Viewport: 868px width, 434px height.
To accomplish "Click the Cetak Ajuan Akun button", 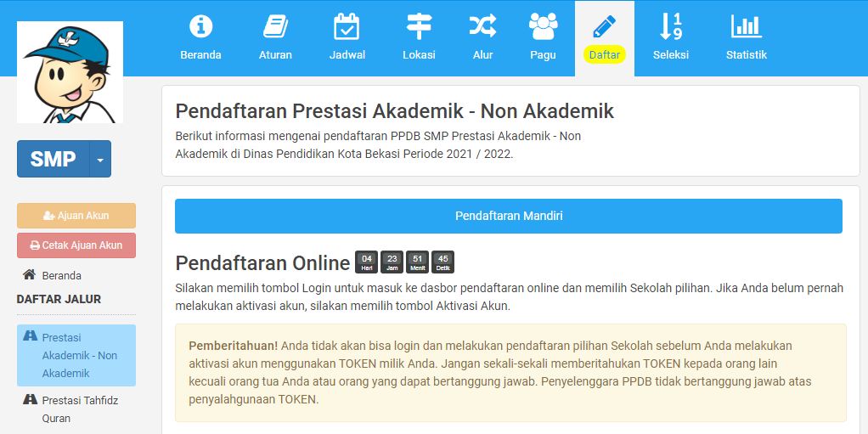I will (76, 245).
